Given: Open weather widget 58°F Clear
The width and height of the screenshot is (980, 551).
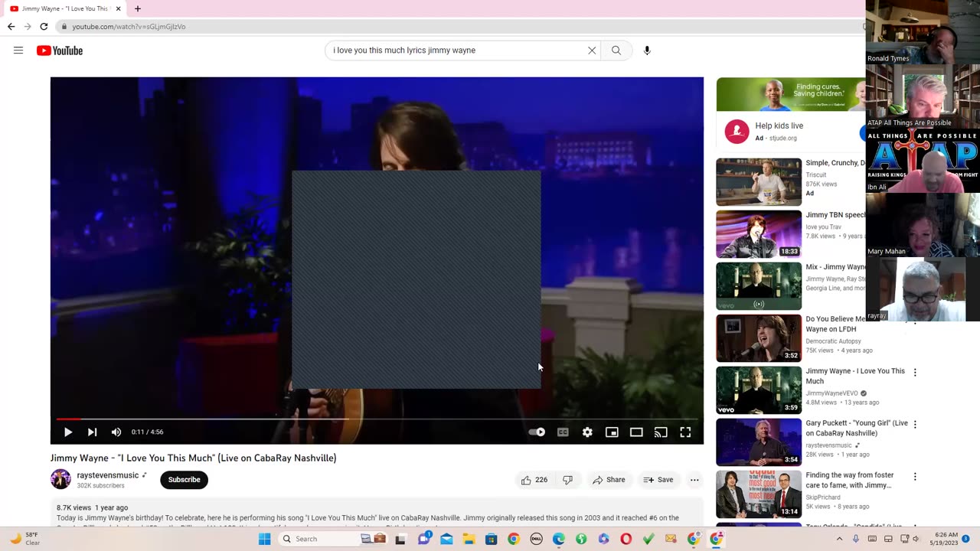Looking at the screenshot, I should coord(24,539).
